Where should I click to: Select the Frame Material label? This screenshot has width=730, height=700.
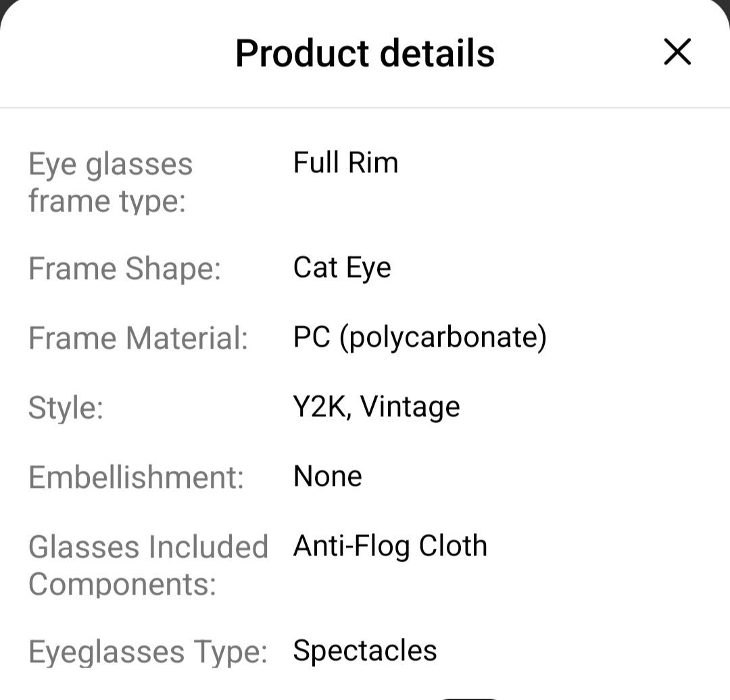point(138,336)
